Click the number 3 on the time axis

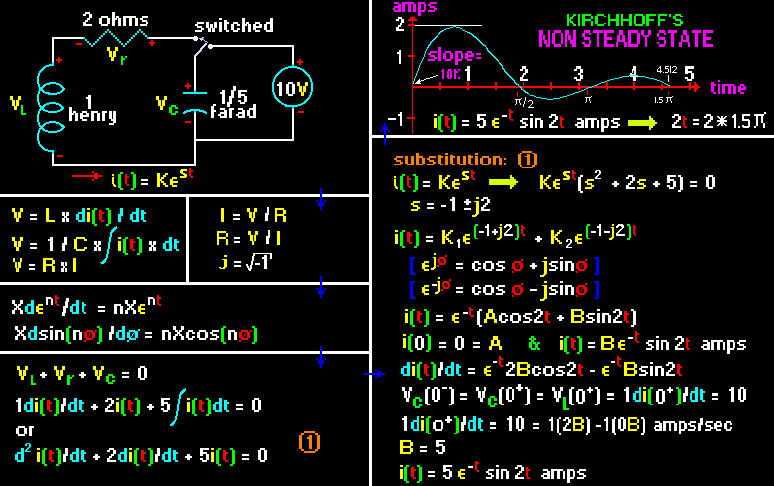578,74
